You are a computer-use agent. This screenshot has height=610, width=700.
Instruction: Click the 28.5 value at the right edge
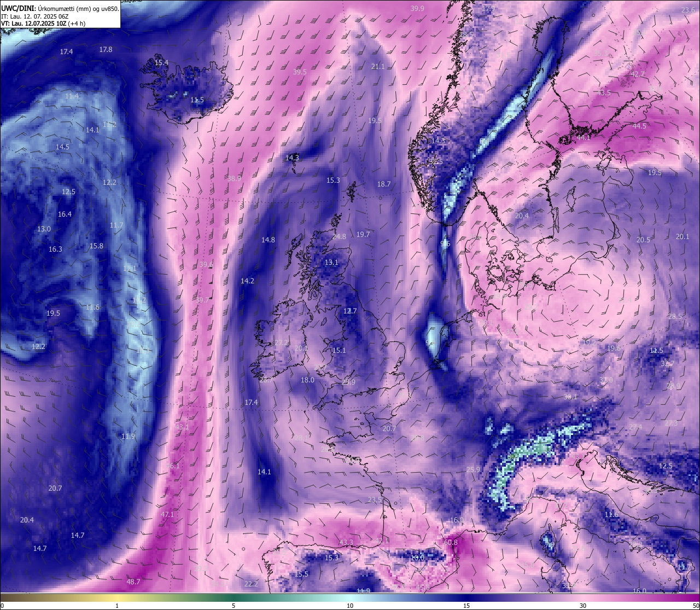[675, 316]
